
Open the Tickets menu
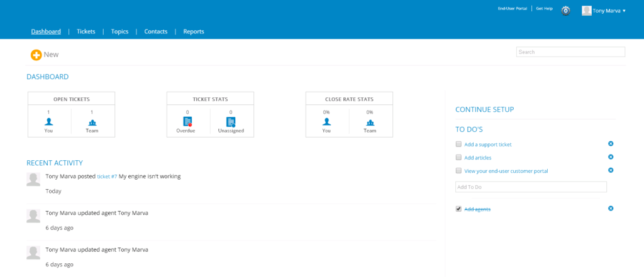86,31
